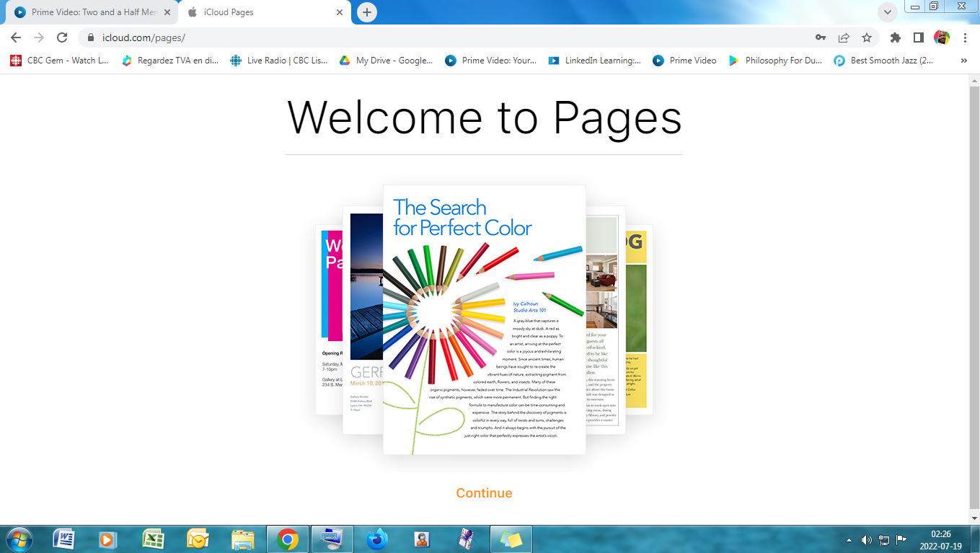Bookmark this page with the star icon
The height and width of the screenshot is (553, 980).
coord(867,37)
